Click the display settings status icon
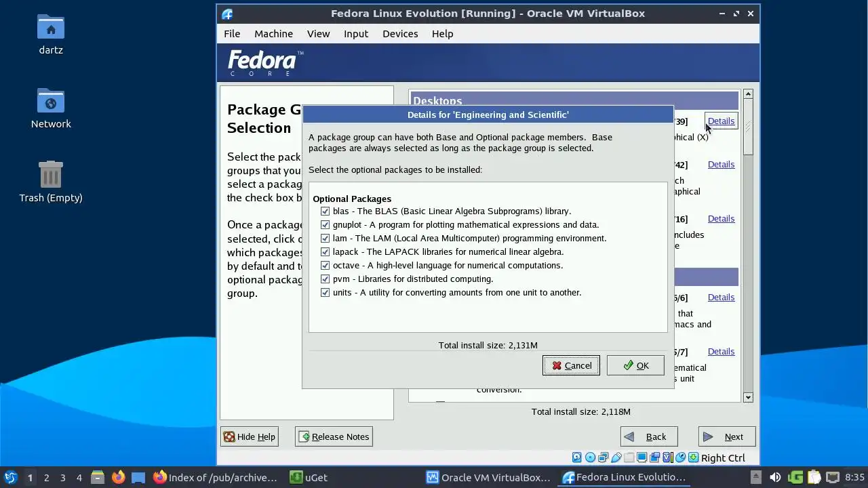The image size is (868, 488). pyautogui.click(x=642, y=457)
